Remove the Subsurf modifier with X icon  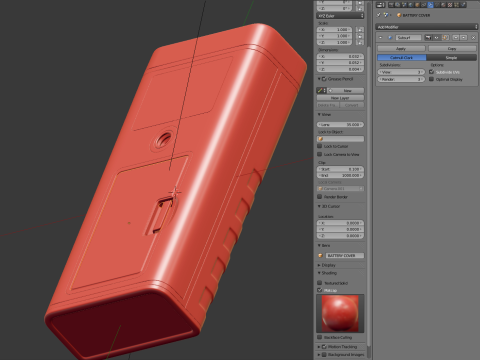[473, 37]
